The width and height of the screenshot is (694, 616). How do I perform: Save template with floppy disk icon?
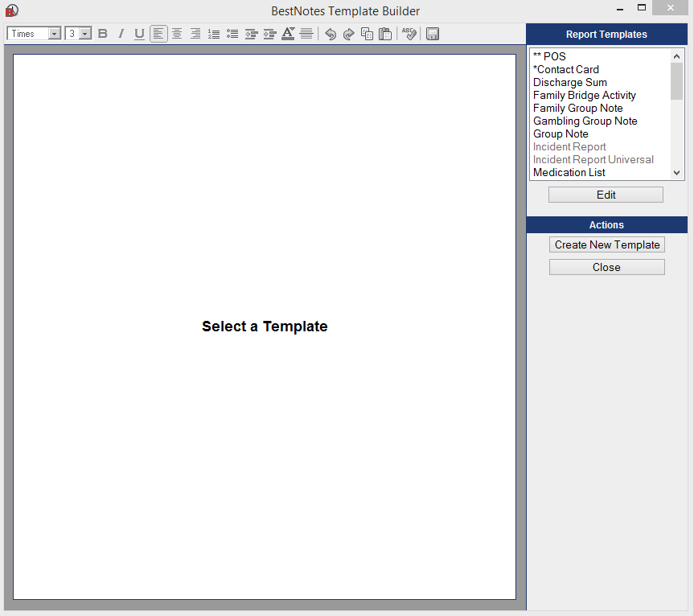click(433, 34)
